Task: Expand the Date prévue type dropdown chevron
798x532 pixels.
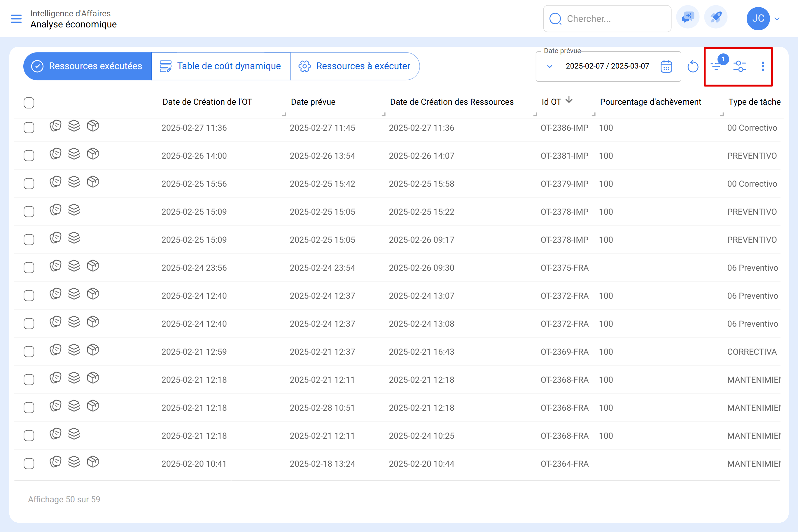Action: [549, 66]
